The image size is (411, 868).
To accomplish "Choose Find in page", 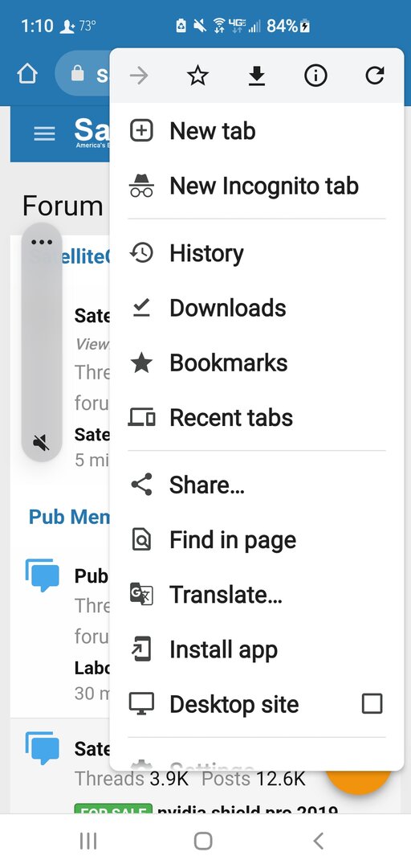I will pos(257,540).
